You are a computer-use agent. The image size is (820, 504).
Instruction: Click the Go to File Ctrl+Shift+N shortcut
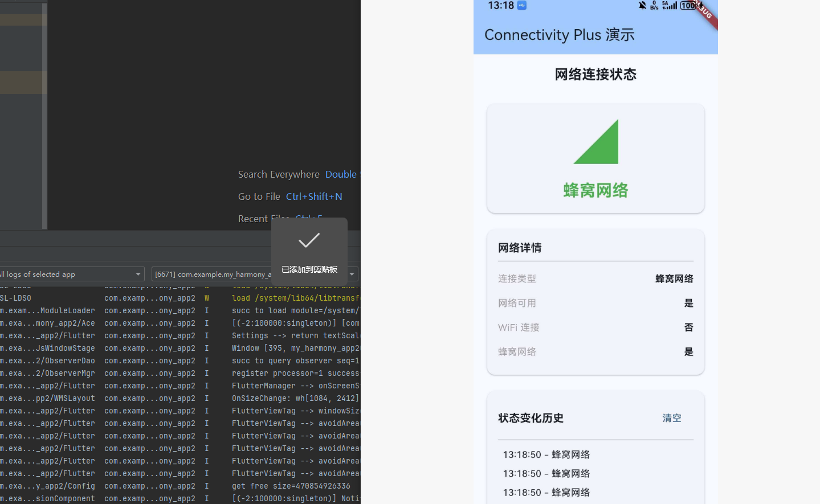(x=290, y=196)
